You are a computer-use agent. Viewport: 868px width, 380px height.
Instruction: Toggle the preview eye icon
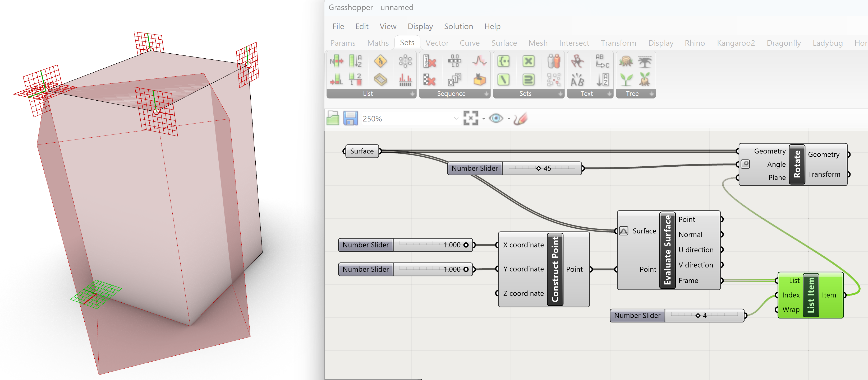pyautogui.click(x=496, y=119)
